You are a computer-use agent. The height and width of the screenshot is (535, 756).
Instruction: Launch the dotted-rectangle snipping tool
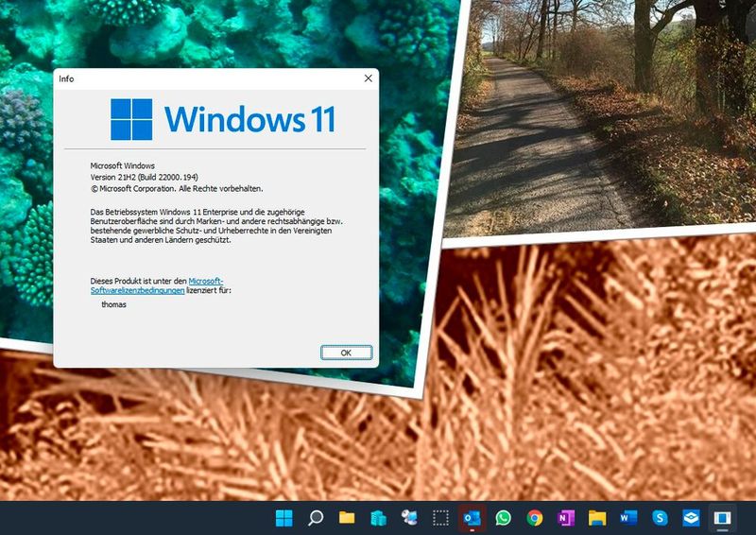pos(440,518)
